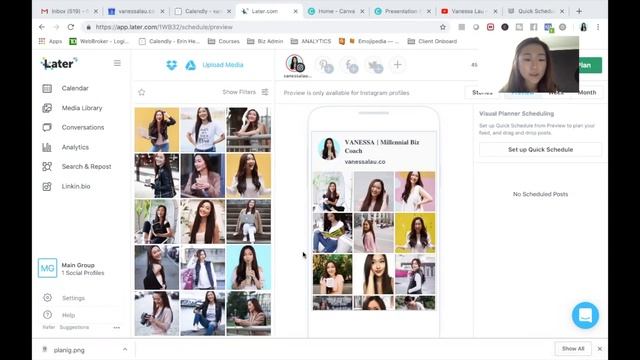Image resolution: width=640 pixels, height=360 pixels.
Task: Open the Linkin.bio icon
Action: click(47, 186)
